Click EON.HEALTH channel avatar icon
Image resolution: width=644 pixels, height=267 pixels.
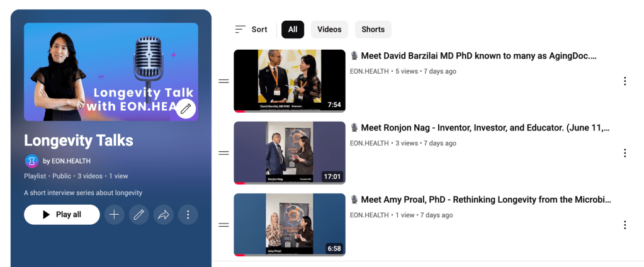(x=31, y=161)
